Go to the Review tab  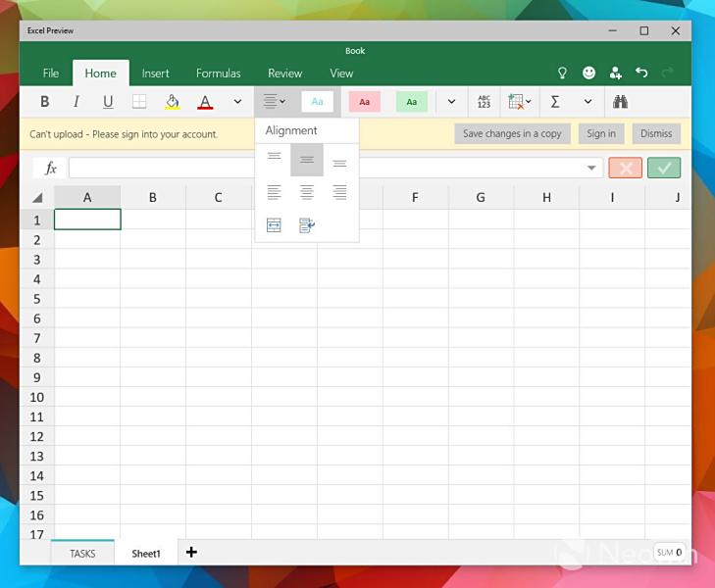tap(285, 73)
